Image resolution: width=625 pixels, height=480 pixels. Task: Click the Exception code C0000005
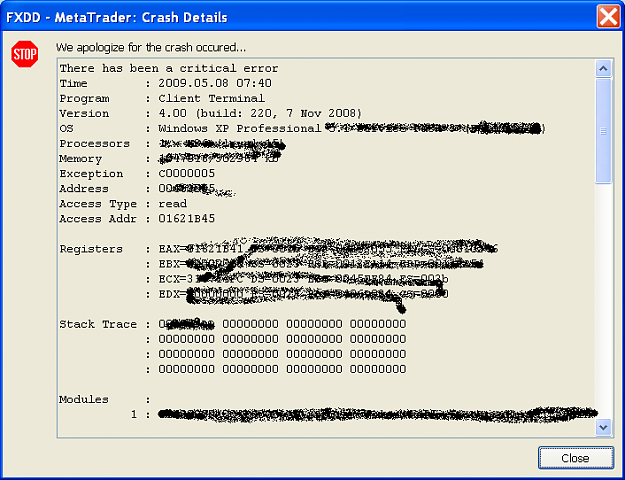pos(187,173)
